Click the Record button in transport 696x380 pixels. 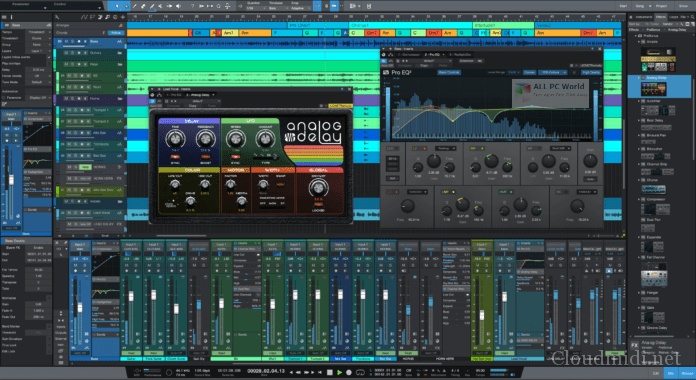349,372
